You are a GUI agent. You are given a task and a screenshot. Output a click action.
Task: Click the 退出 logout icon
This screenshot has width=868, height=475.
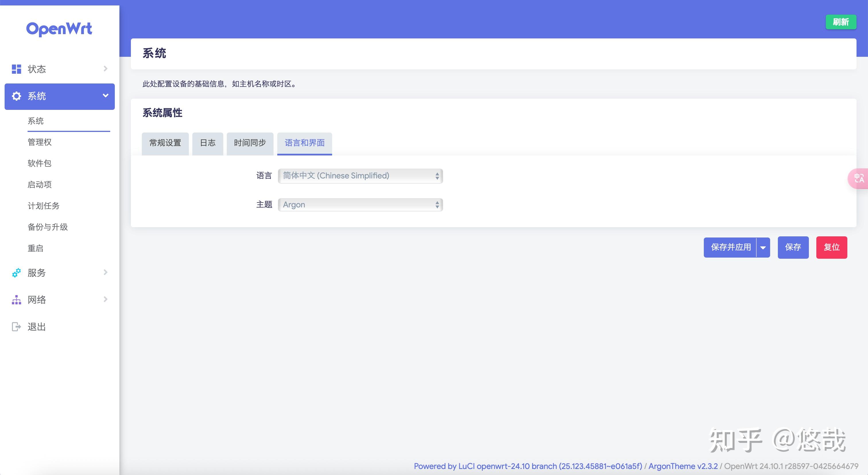[16, 326]
